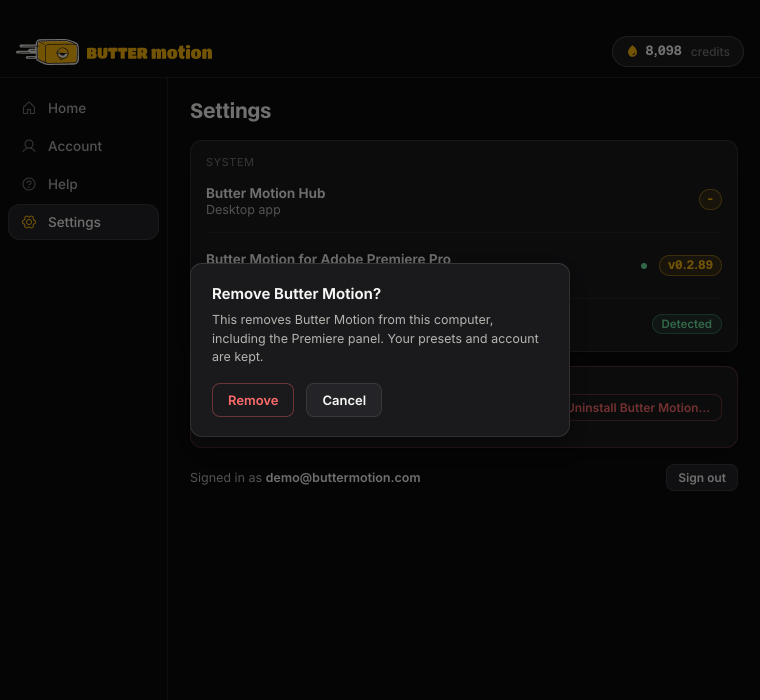The height and width of the screenshot is (700, 760).
Task: Select Settings in the sidebar
Action: (83, 222)
